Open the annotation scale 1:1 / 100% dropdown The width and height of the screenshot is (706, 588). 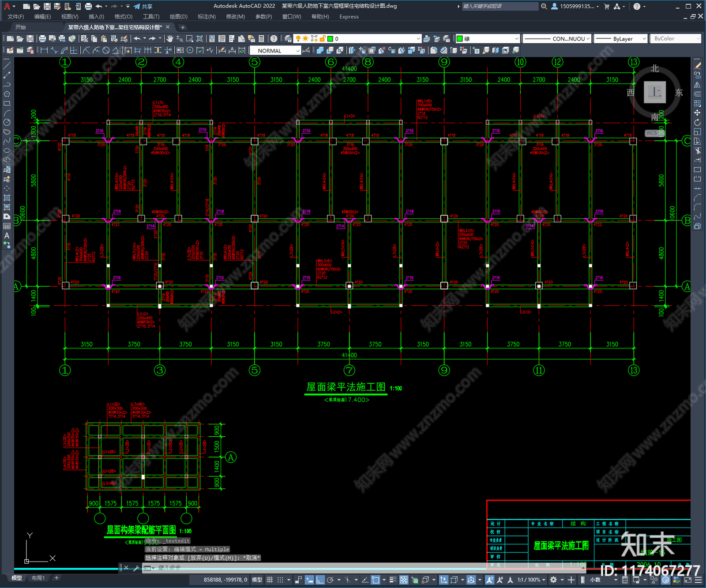click(532, 580)
